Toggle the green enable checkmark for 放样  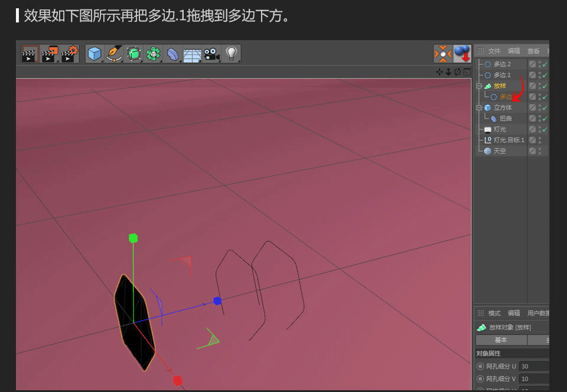[546, 85]
